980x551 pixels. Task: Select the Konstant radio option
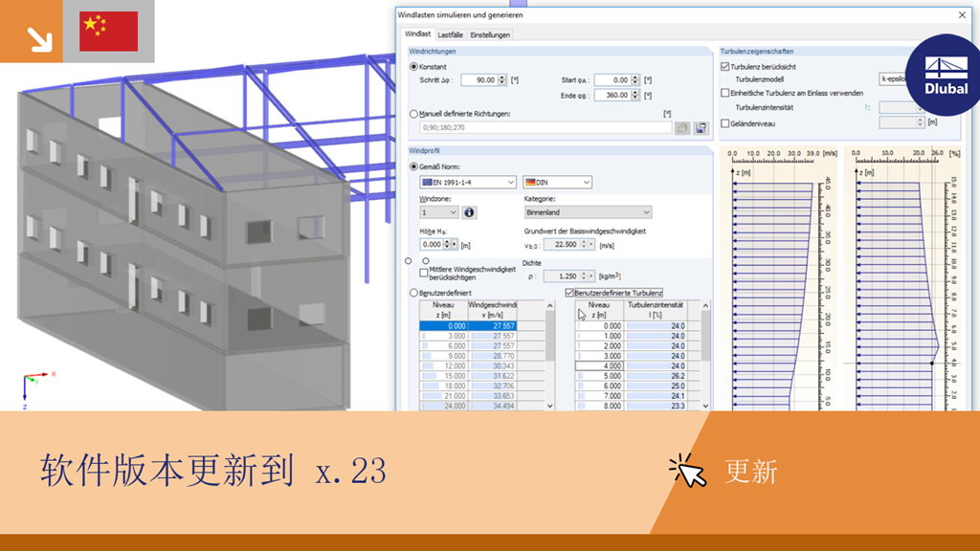(x=413, y=66)
